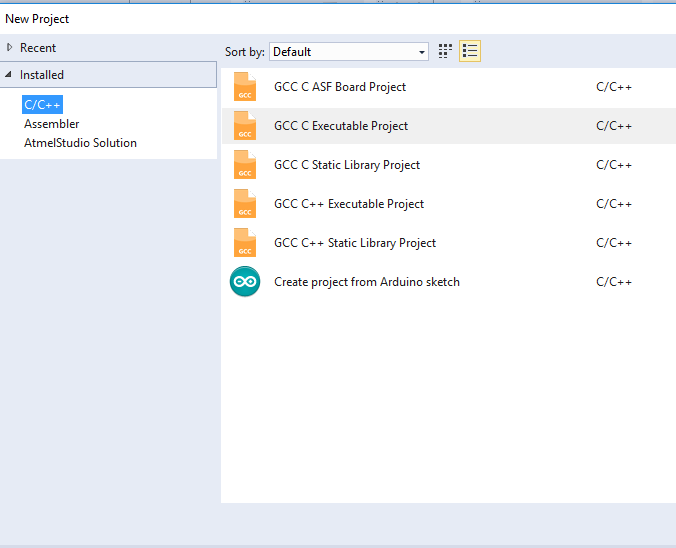Select AtmelStudio Solution category
676x548 pixels.
coord(81,143)
